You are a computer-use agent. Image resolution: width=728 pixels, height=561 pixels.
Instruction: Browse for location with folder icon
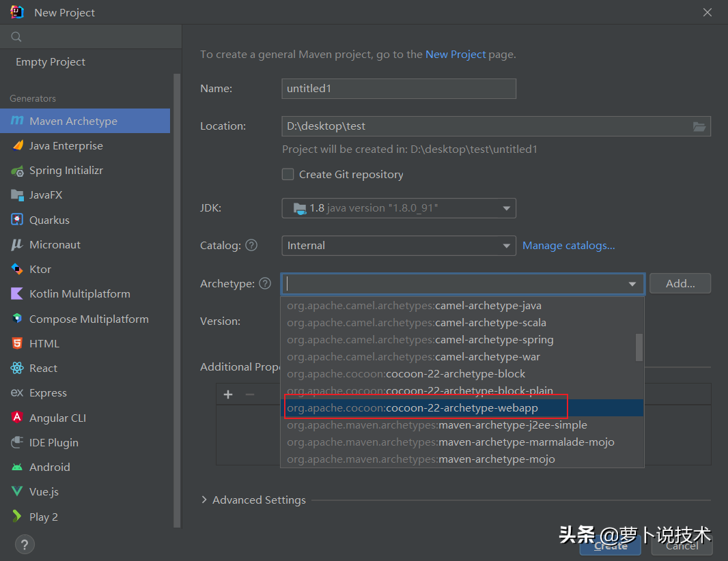699,126
